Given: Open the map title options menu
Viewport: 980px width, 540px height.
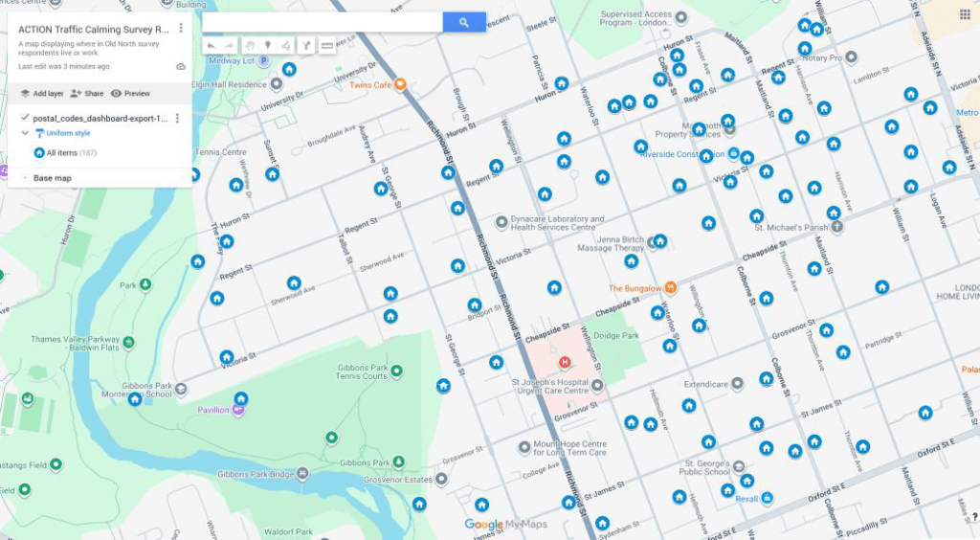Looking at the screenshot, I should 181,29.
